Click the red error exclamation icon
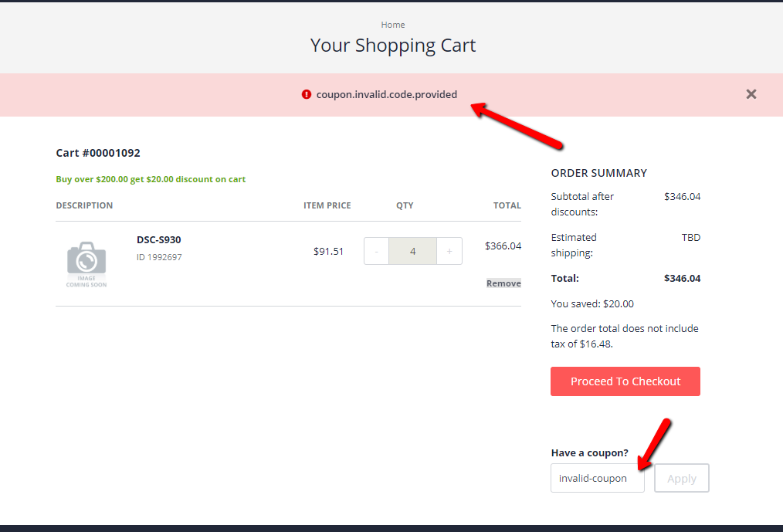This screenshot has width=783, height=532. click(x=307, y=94)
